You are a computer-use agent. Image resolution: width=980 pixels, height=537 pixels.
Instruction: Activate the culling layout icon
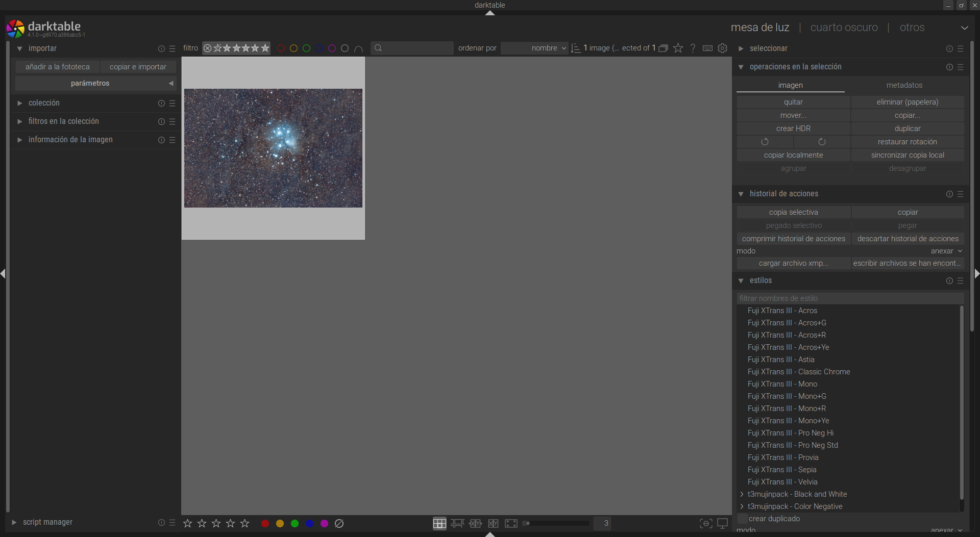(x=475, y=523)
